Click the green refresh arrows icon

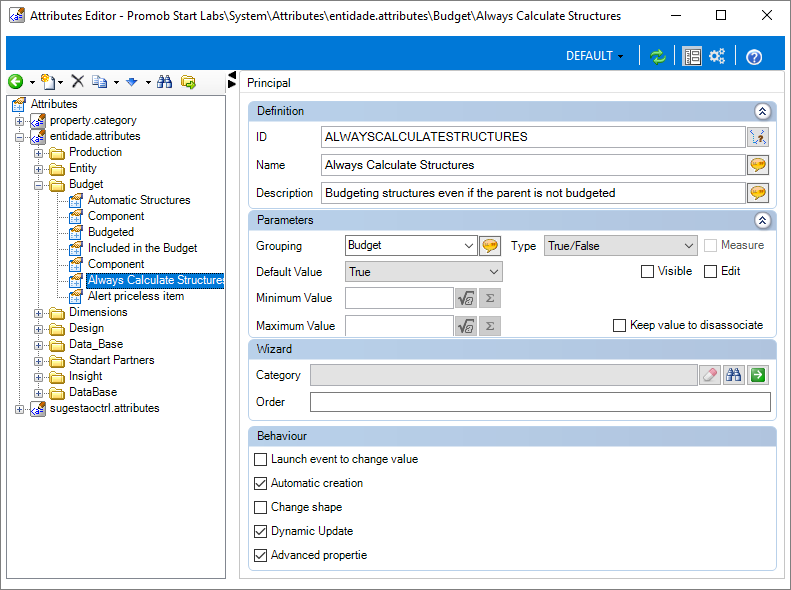[657, 56]
